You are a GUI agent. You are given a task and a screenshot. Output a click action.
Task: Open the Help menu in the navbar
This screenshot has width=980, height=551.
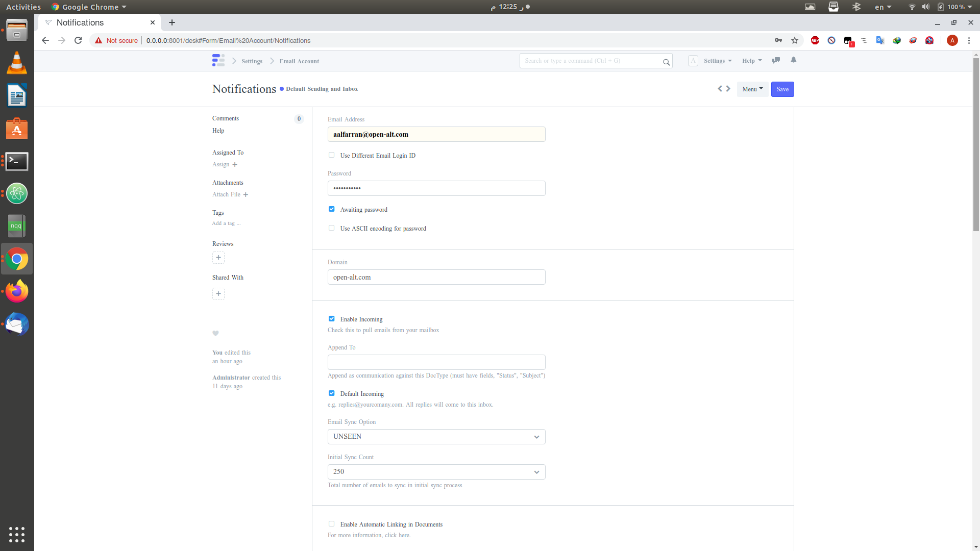pyautogui.click(x=751, y=60)
